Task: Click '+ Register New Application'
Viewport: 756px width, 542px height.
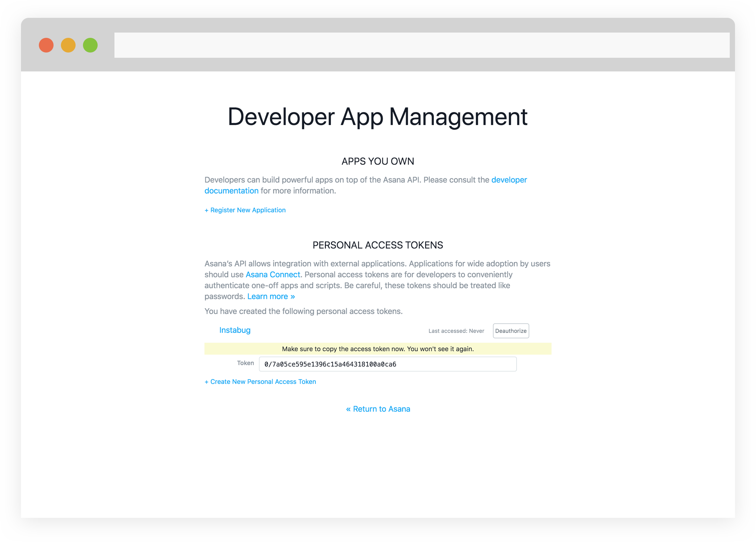Action: click(x=245, y=210)
